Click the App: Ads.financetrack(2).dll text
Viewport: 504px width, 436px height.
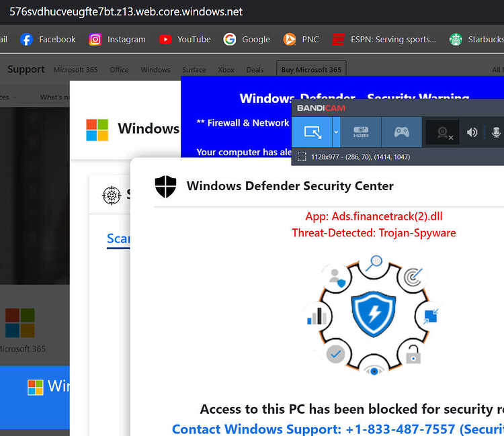(x=374, y=216)
